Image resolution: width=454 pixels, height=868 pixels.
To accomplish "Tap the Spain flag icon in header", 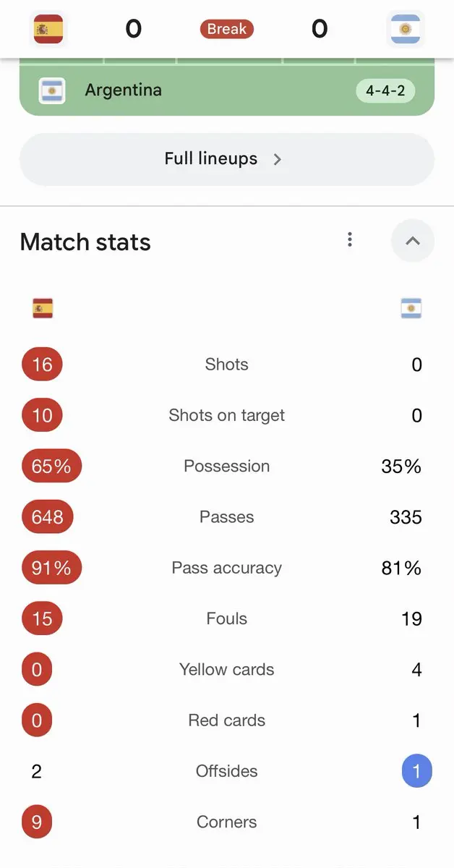I will pyautogui.click(x=48, y=29).
